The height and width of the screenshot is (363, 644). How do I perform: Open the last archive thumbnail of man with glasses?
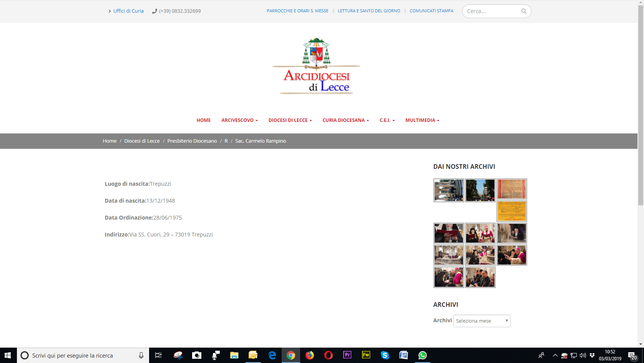tap(480, 277)
